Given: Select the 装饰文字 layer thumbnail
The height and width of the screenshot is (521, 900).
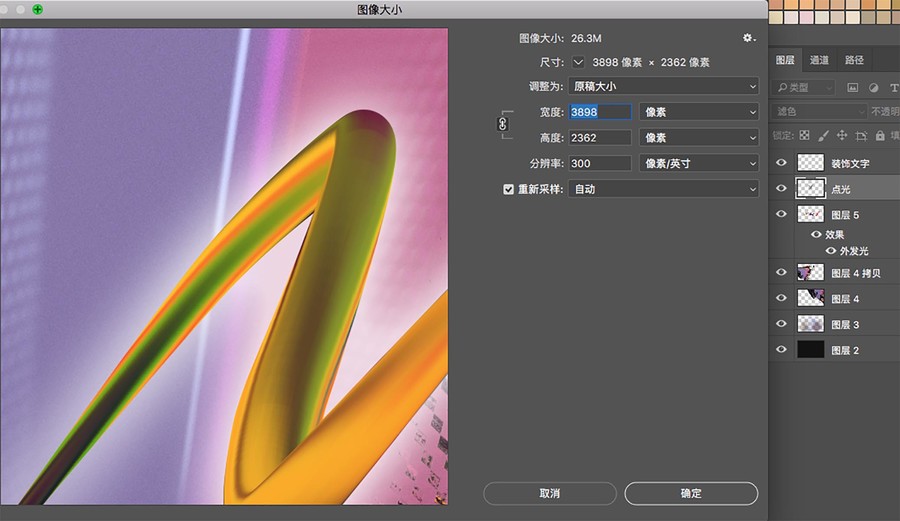Looking at the screenshot, I should point(810,163).
